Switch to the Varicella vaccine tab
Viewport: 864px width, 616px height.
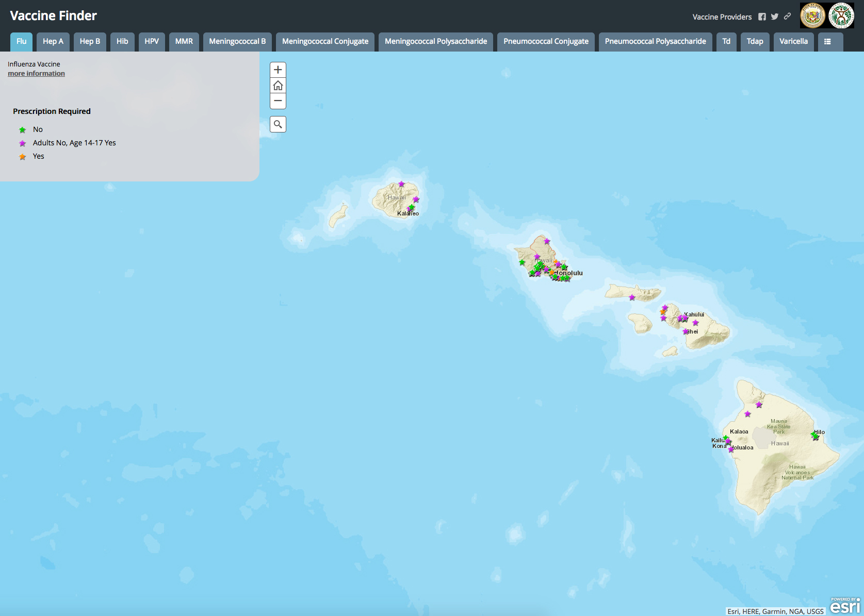pyautogui.click(x=793, y=41)
